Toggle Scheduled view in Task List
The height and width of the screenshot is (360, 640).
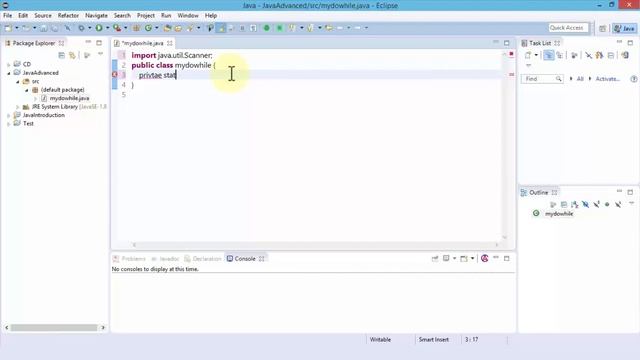(x=560, y=55)
